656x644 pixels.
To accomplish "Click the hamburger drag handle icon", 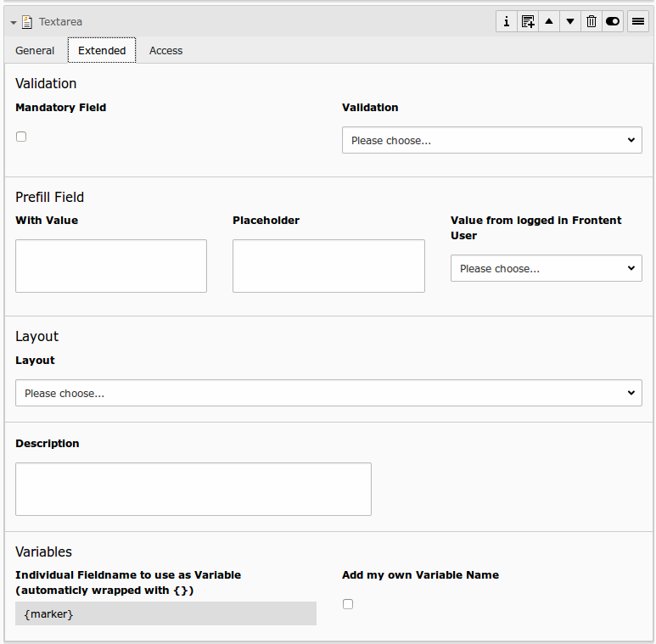I will (638, 21).
